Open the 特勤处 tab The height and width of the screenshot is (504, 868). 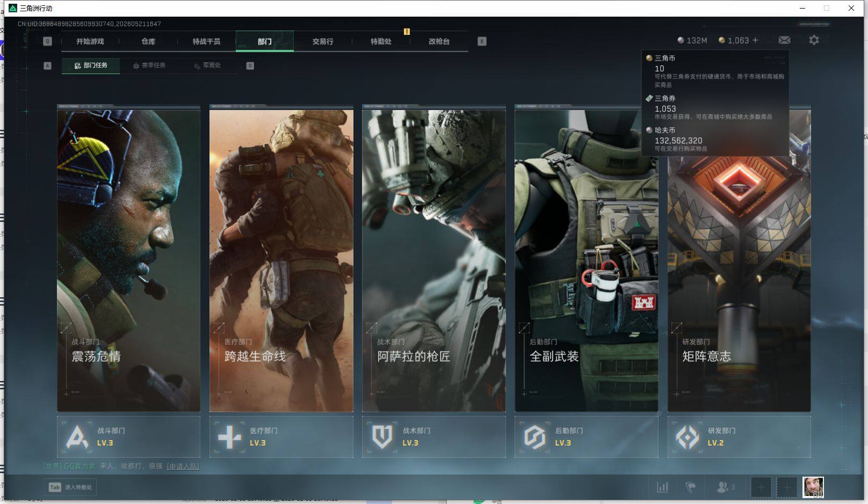pyautogui.click(x=381, y=41)
